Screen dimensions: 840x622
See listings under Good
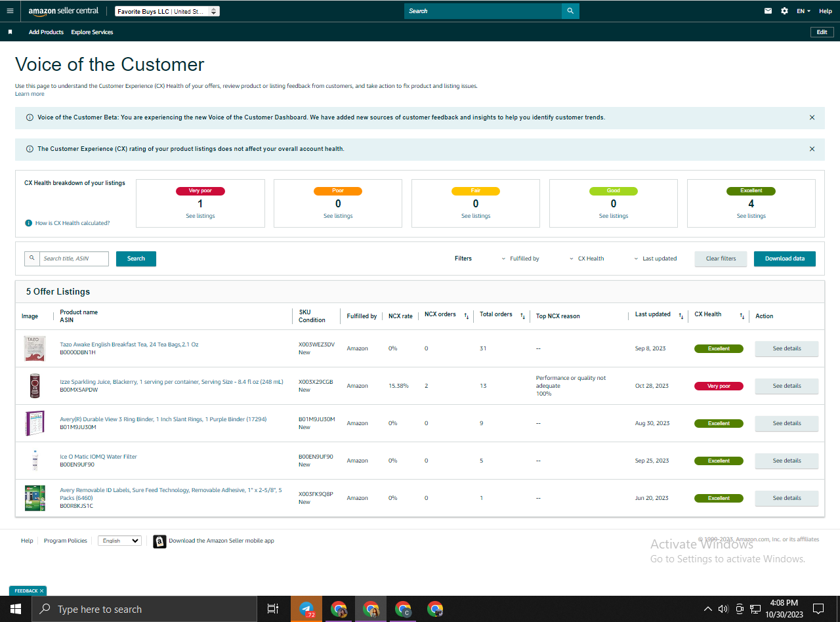[614, 216]
